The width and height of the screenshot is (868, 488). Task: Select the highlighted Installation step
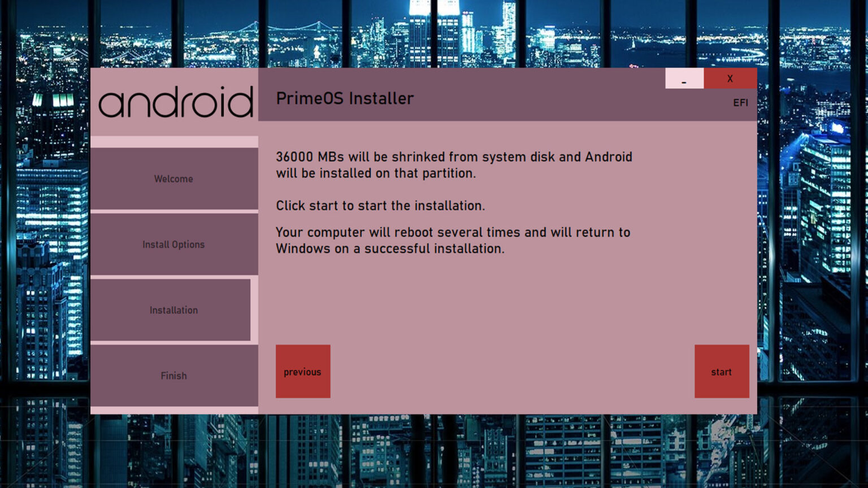[173, 310]
